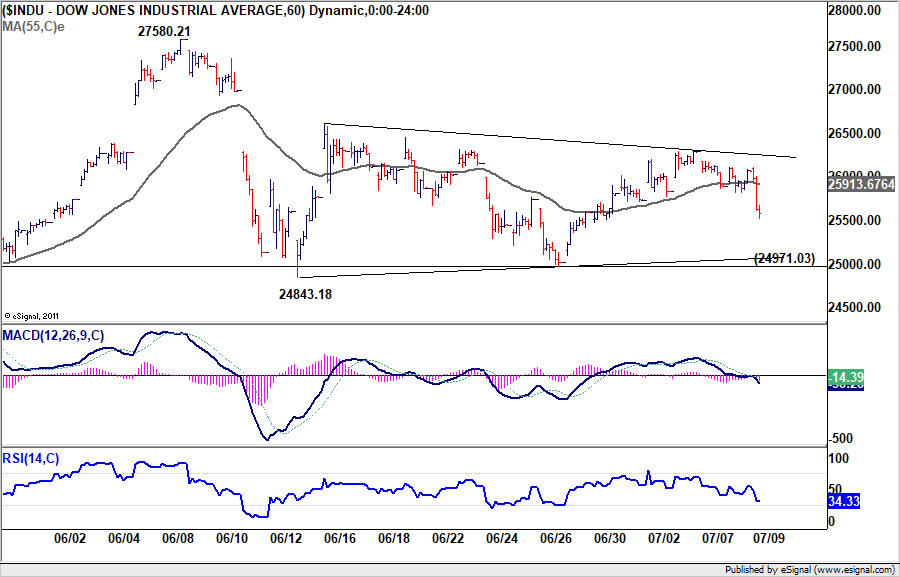The height and width of the screenshot is (577, 900).
Task: Select the 06/18 date on time axis
Action: 394,539
